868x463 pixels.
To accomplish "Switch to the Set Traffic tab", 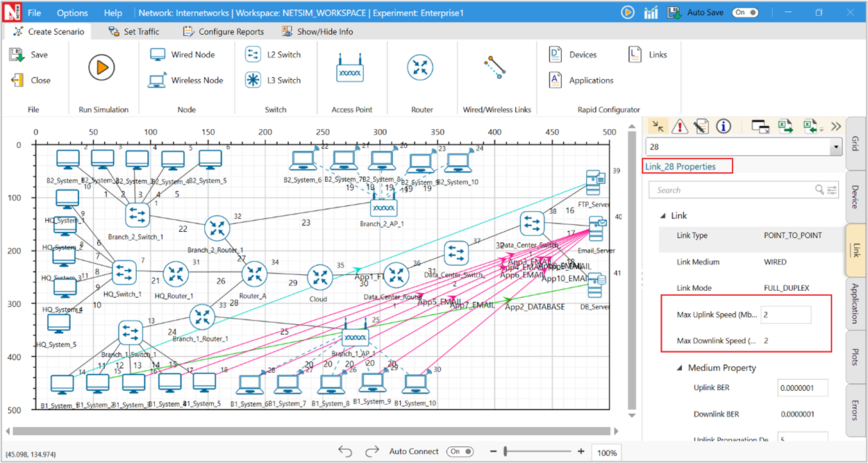I will 134,31.
